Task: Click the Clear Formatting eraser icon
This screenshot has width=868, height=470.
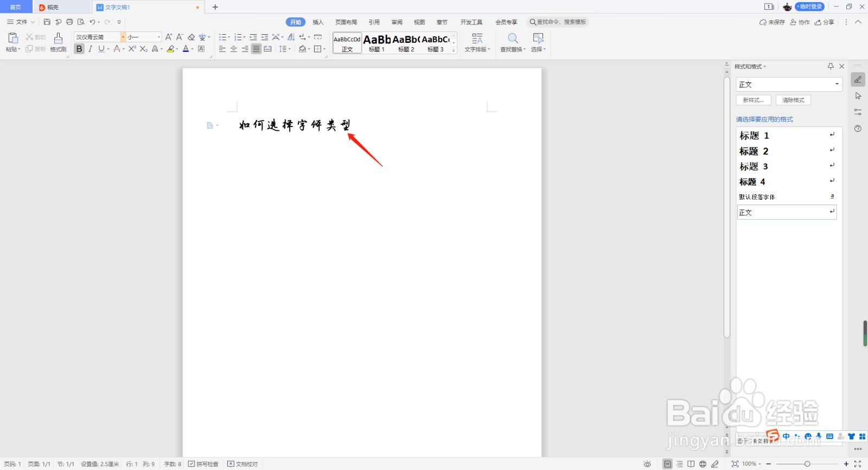Action: pyautogui.click(x=191, y=37)
